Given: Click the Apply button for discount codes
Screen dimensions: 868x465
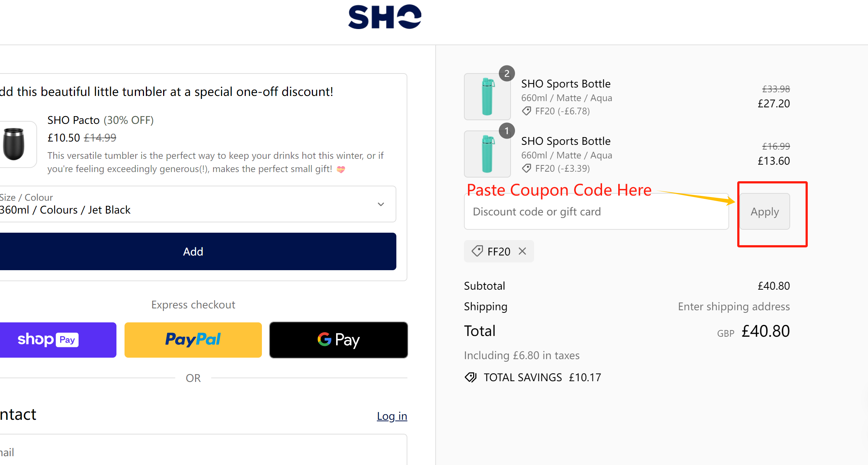Looking at the screenshot, I should tap(764, 211).
